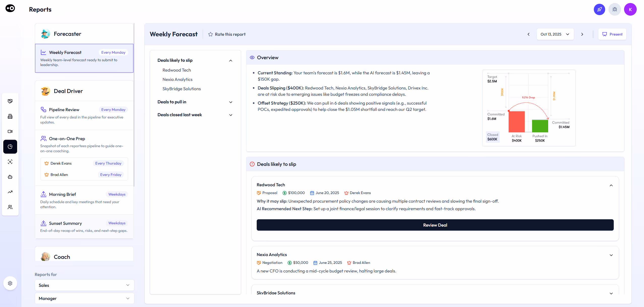
Task: Collapse the Deals likely to slip section
Action: pos(230,60)
